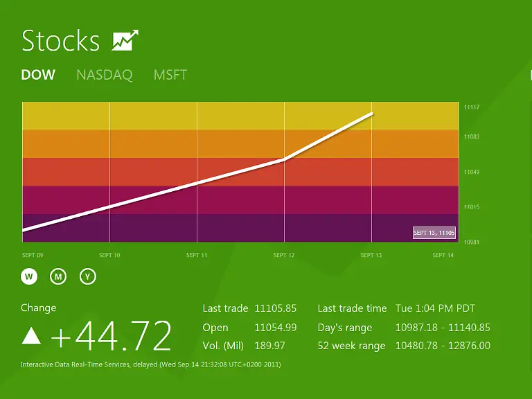Click the SEPT 12 axis label
The height and width of the screenshot is (399, 532).
(284, 255)
